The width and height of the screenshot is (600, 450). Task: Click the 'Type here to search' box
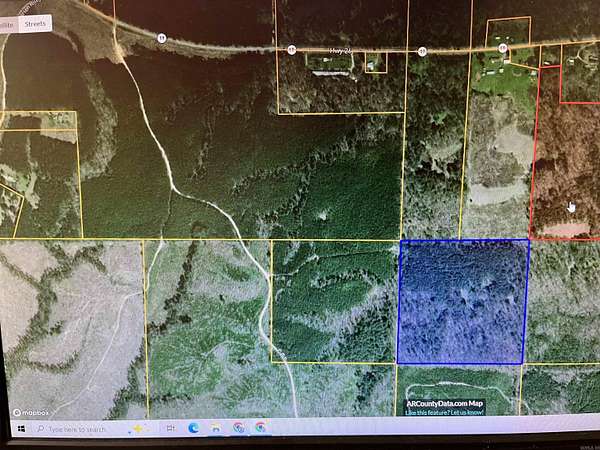coord(77,429)
